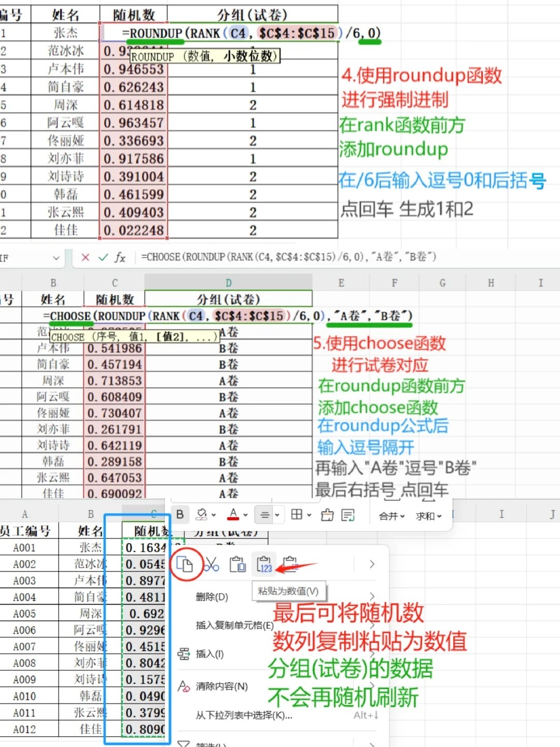The image size is (560, 747).
Task: Select cell with random number 0.022248
Action: [x=133, y=230]
